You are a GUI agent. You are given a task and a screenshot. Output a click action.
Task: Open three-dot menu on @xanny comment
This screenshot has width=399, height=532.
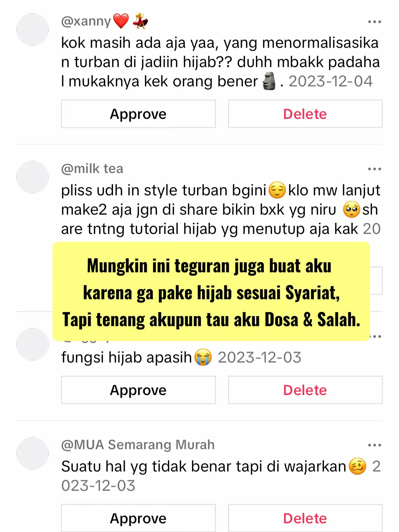coord(374,22)
